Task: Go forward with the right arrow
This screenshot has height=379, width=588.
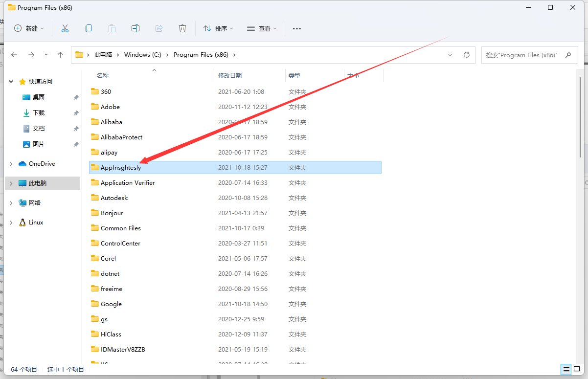Action: [31, 55]
